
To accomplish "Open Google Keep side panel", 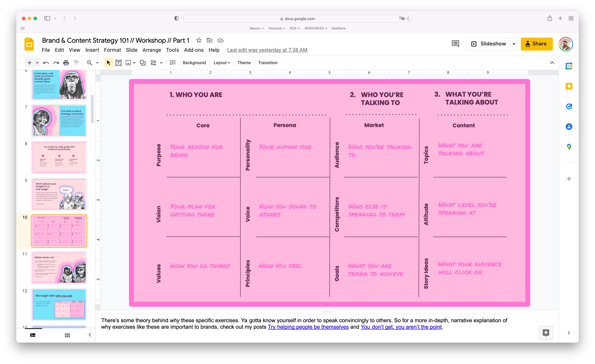I will click(x=569, y=86).
